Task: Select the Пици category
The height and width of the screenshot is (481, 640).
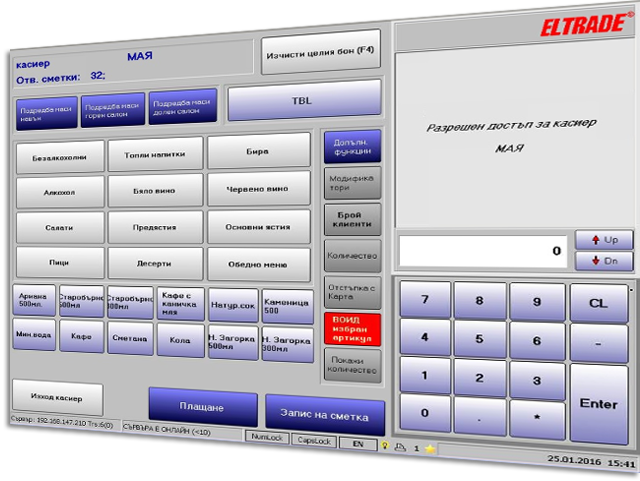Action: click(60, 263)
